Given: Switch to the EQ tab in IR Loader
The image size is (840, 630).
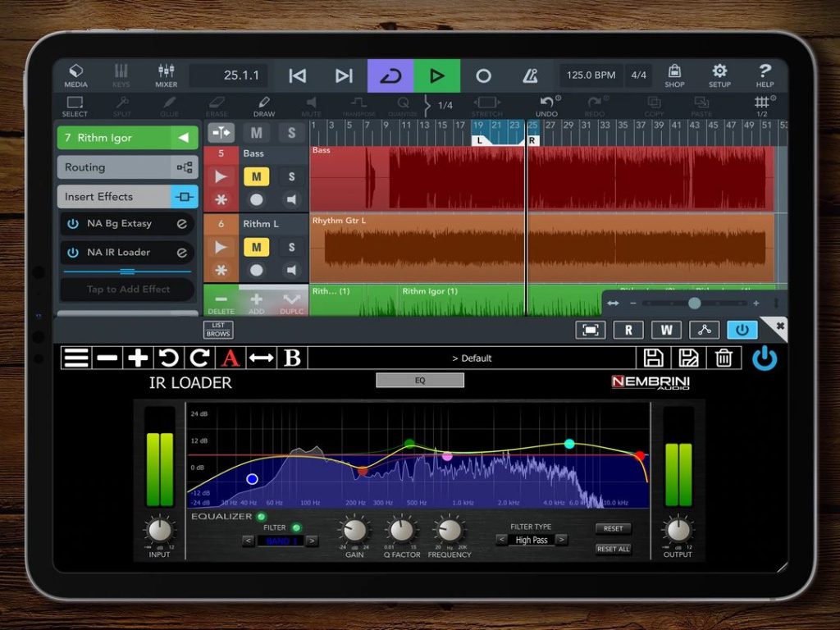Looking at the screenshot, I should (419, 380).
